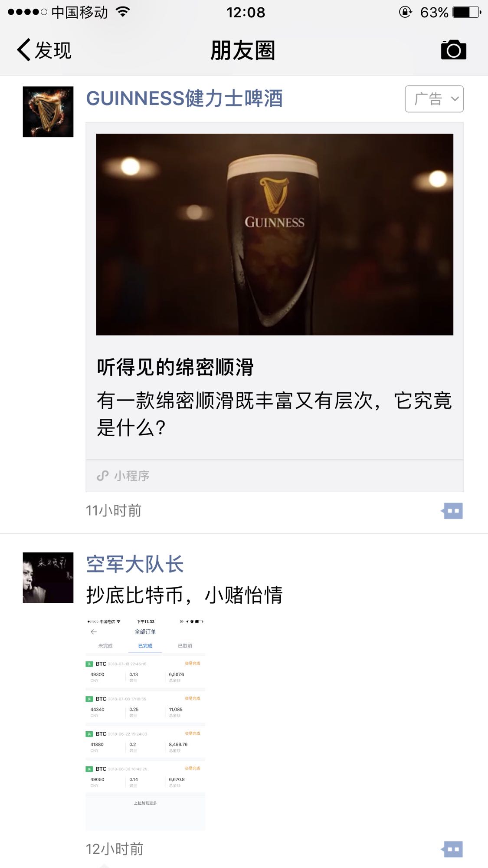The height and width of the screenshot is (868, 488).
Task: Tap the camera icon to post a moment
Action: tap(453, 50)
